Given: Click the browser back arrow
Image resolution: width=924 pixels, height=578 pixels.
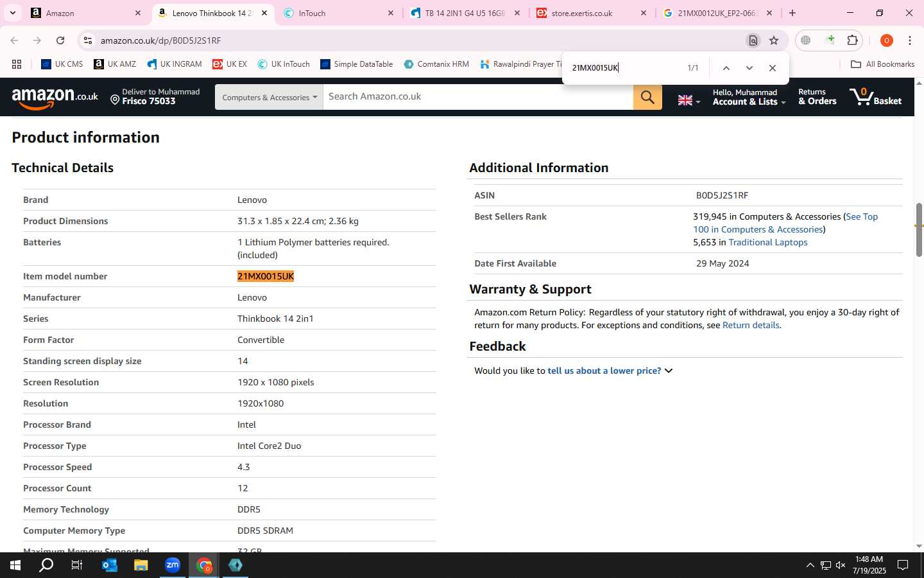Looking at the screenshot, I should [x=14, y=40].
